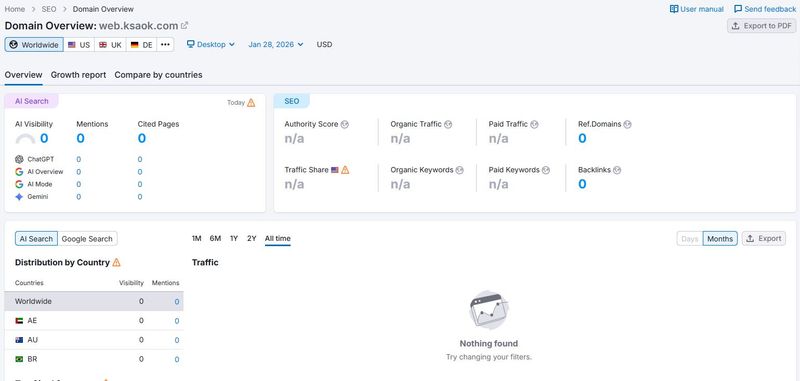800x381 pixels.
Task: Switch to the Compare by countries tab
Action: coord(158,75)
